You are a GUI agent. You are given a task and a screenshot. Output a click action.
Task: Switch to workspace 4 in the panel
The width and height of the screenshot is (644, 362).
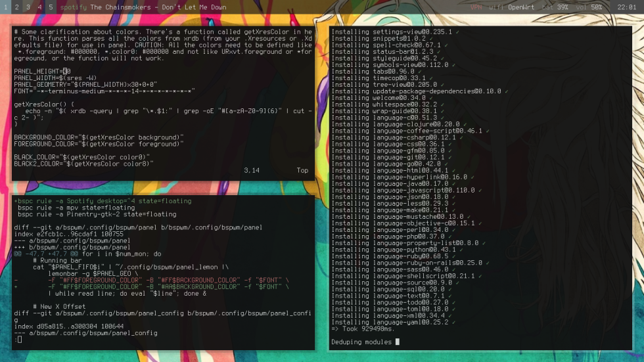click(39, 7)
